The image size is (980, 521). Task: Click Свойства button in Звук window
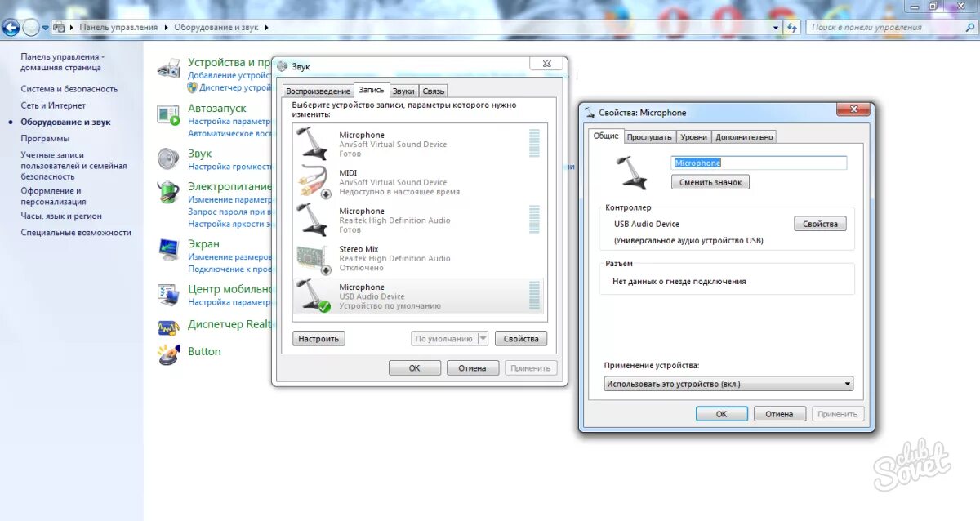click(520, 338)
